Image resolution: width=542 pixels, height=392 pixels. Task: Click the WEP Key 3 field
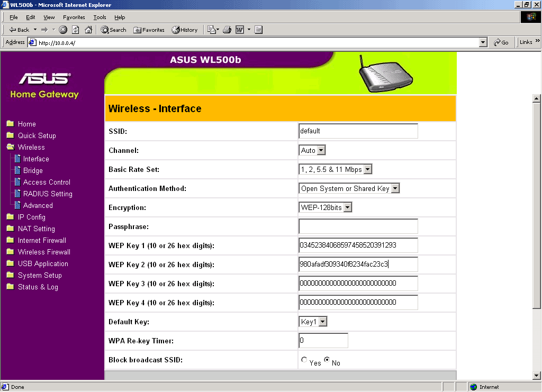[x=358, y=283]
